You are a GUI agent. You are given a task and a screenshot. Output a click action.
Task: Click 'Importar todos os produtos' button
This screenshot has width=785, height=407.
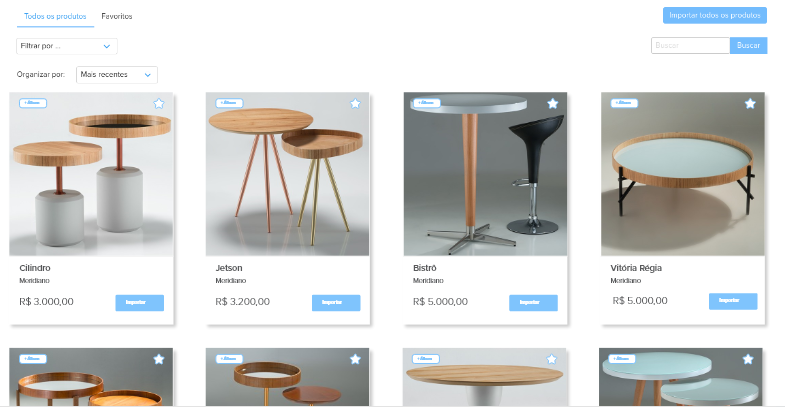coord(715,16)
